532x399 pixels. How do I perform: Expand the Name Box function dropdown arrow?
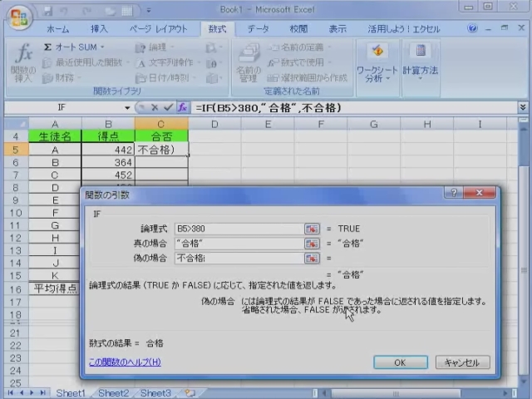pyautogui.click(x=127, y=108)
